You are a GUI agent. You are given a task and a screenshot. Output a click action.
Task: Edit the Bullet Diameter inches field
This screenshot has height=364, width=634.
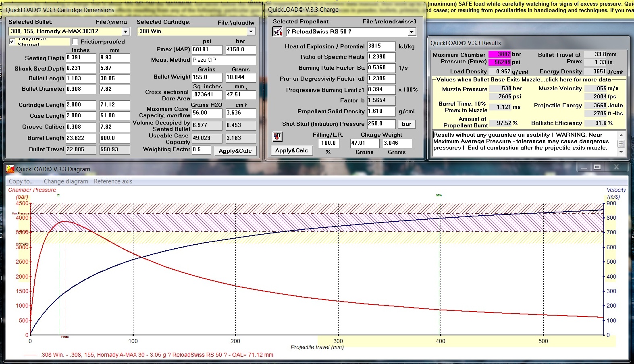[81, 89]
